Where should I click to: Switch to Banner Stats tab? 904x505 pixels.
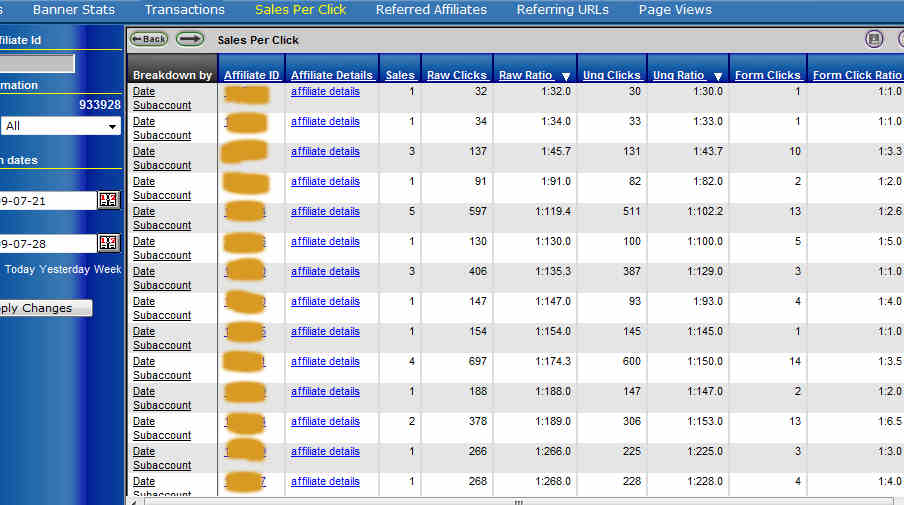(74, 10)
